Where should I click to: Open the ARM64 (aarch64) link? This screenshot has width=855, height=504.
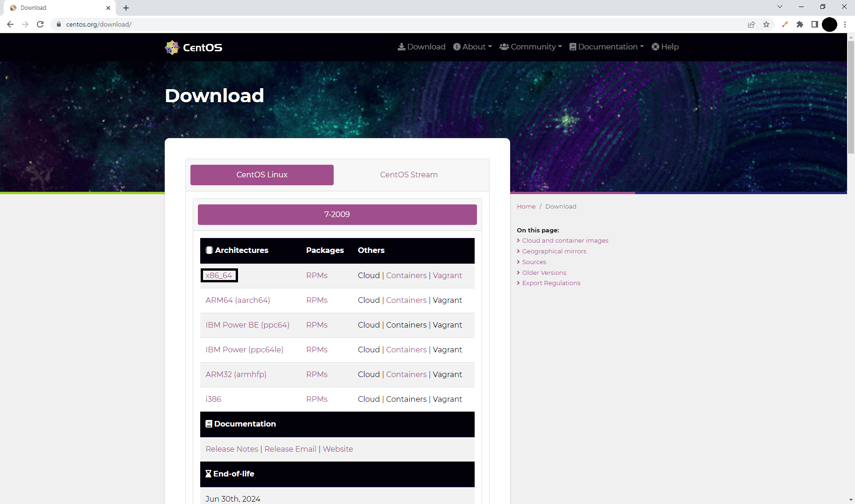pyautogui.click(x=238, y=300)
